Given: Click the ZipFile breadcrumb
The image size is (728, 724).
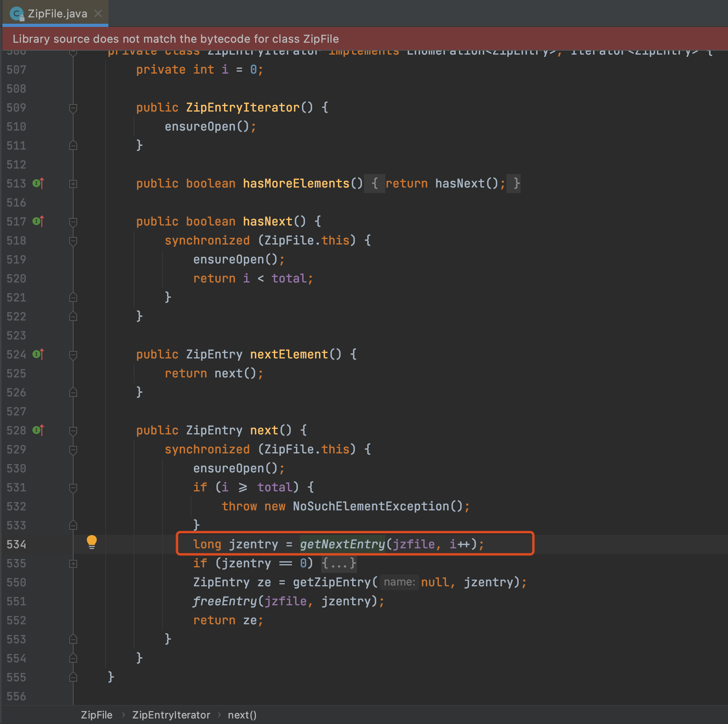Looking at the screenshot, I should [97, 715].
